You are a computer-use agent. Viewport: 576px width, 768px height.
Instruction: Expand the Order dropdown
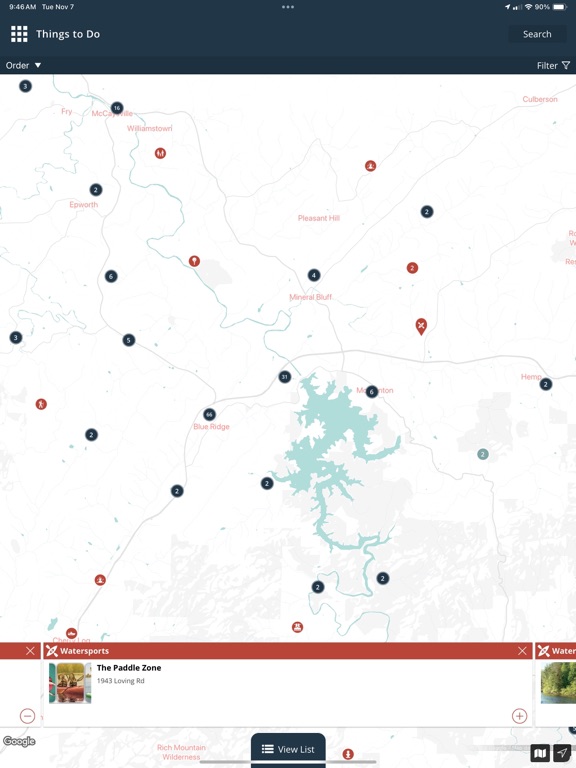coord(23,65)
